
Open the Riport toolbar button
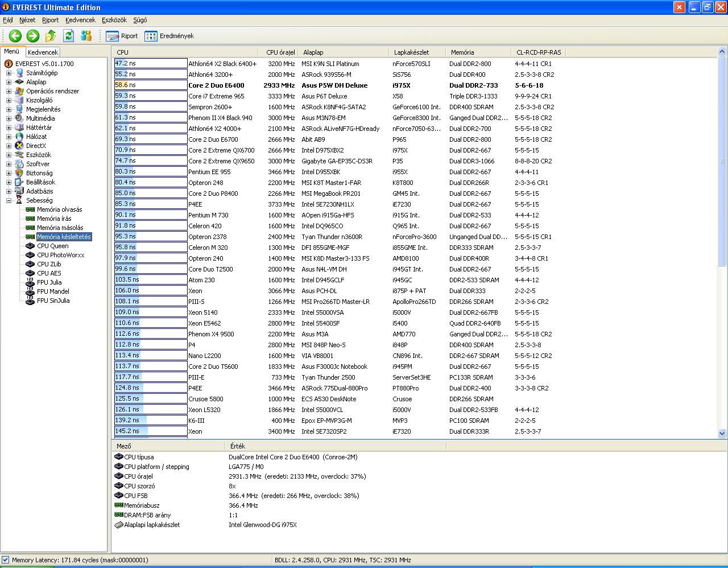click(x=122, y=36)
